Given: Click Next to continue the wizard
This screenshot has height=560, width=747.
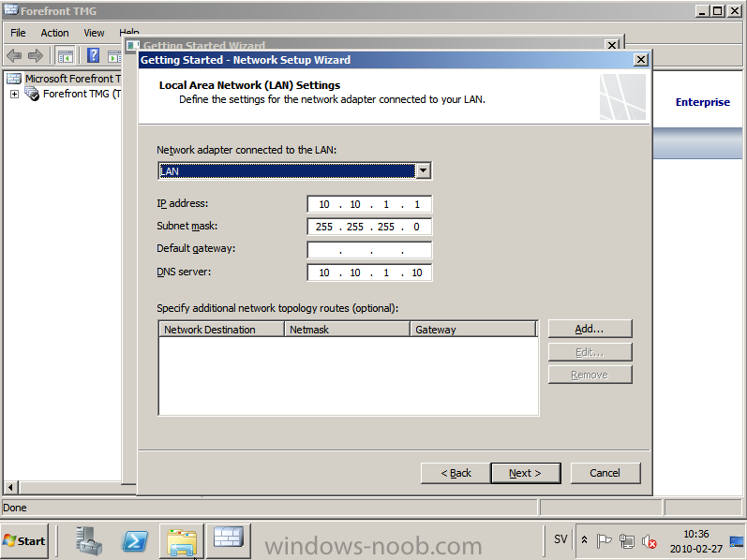Looking at the screenshot, I should point(525,473).
